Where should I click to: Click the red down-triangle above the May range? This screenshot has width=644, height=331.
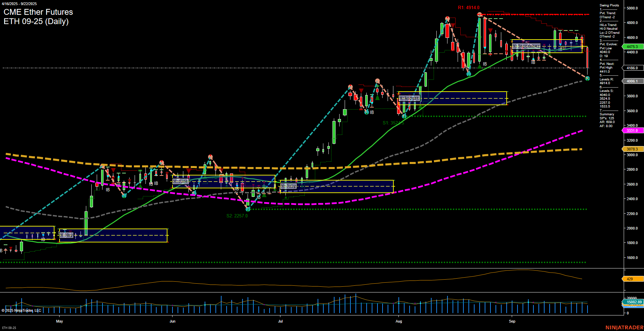click(113, 169)
